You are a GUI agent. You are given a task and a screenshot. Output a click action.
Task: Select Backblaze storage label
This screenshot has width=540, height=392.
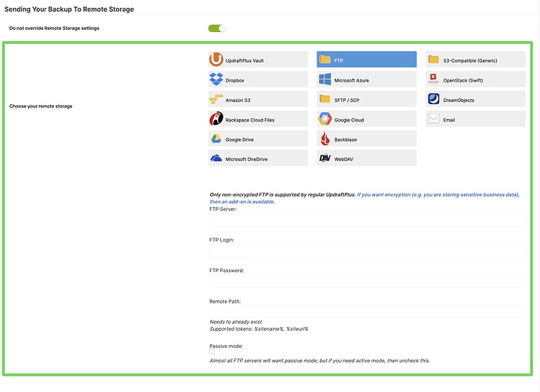pos(346,140)
